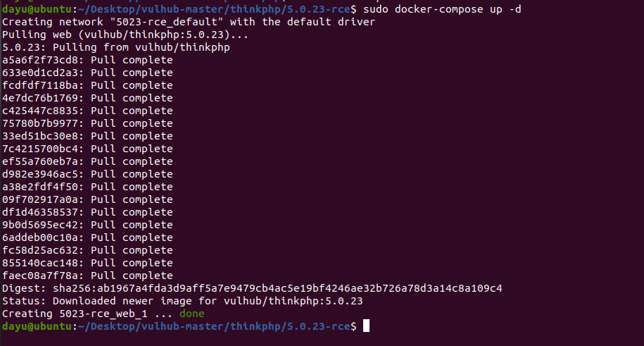Click the sha256 digest hash line

pyautogui.click(x=252, y=288)
